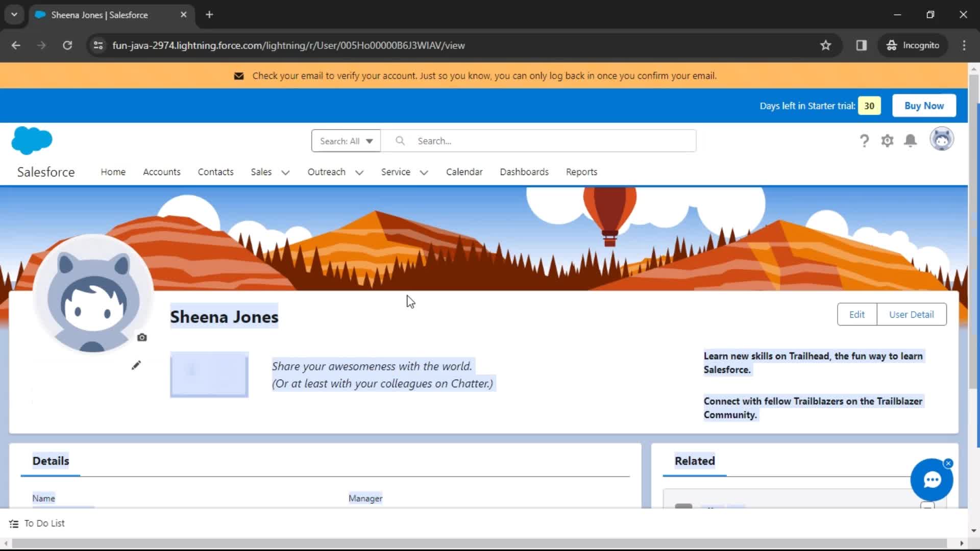Click the Manager field label

[x=365, y=498]
